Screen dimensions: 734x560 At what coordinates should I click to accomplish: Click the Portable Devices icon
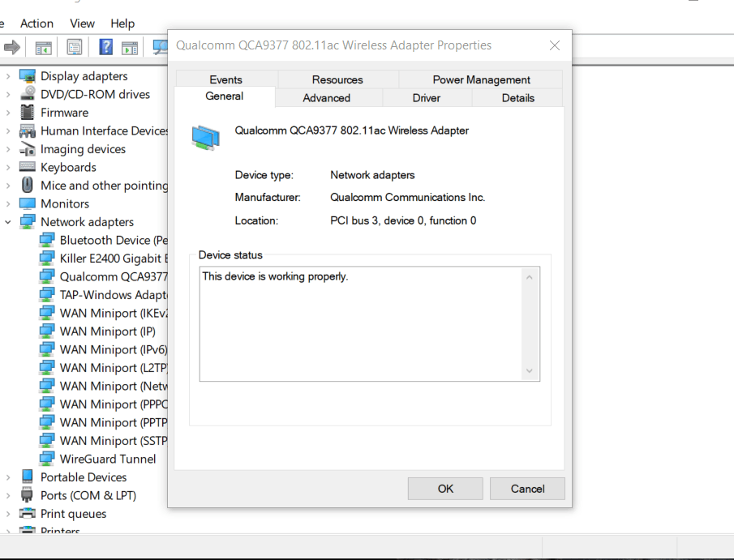click(28, 477)
